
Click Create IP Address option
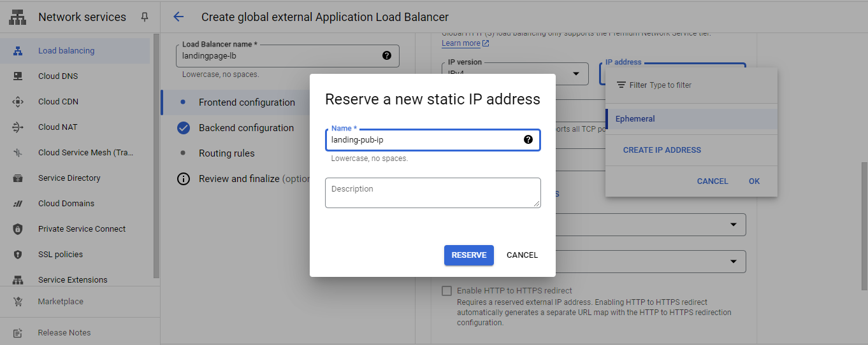click(x=662, y=150)
